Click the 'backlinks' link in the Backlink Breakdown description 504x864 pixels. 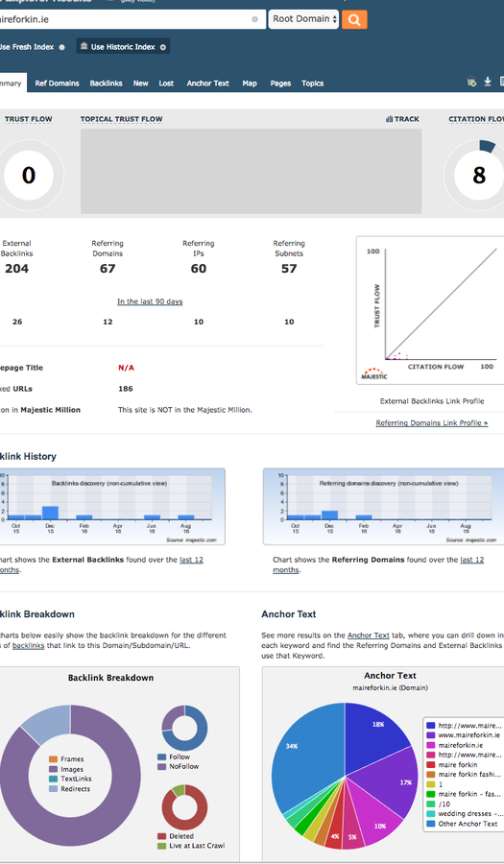tap(28, 646)
